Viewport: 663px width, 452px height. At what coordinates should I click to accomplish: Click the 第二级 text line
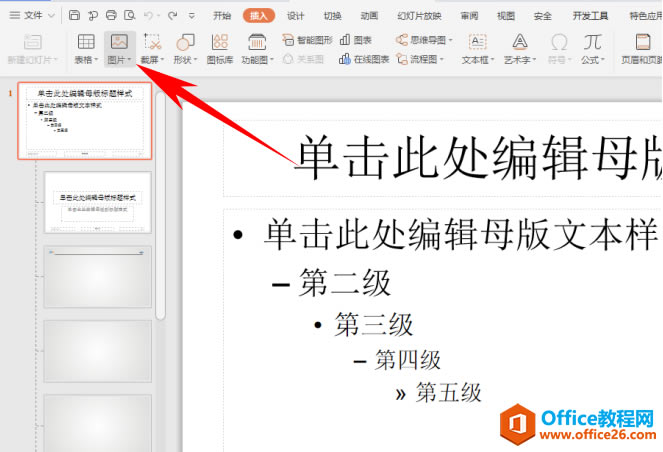click(345, 283)
